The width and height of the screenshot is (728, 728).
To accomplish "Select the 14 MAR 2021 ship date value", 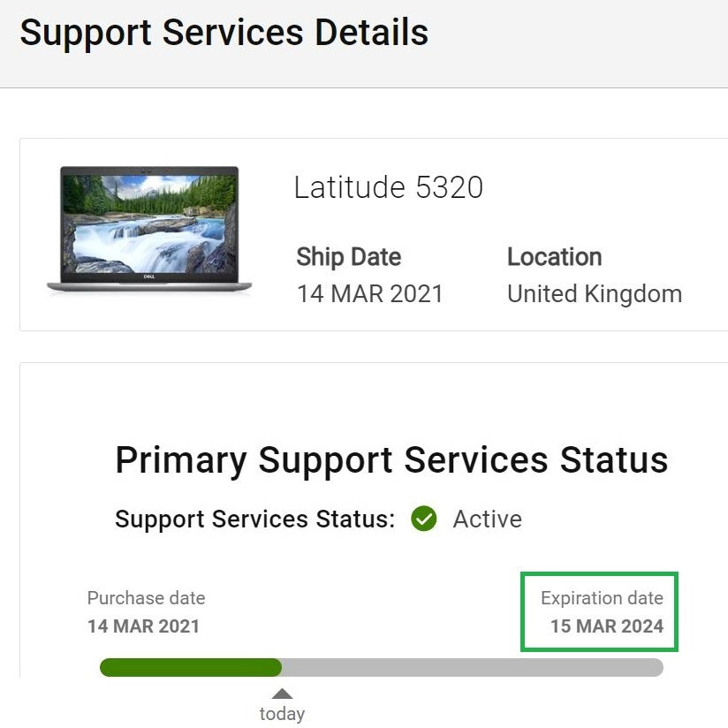I will tap(369, 293).
